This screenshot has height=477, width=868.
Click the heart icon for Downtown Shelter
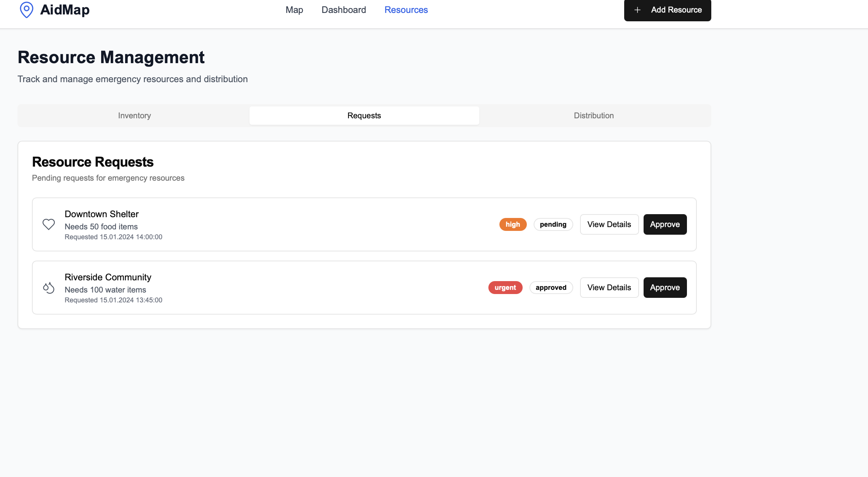[49, 224]
